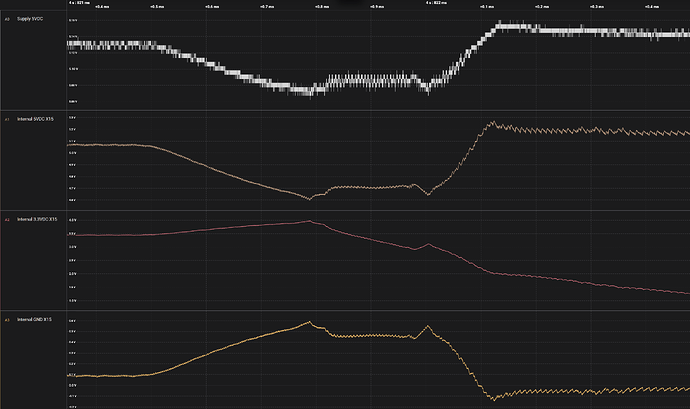Click the +0.6 ms ruler tick
This screenshot has height=409, width=690.
(x=212, y=4)
